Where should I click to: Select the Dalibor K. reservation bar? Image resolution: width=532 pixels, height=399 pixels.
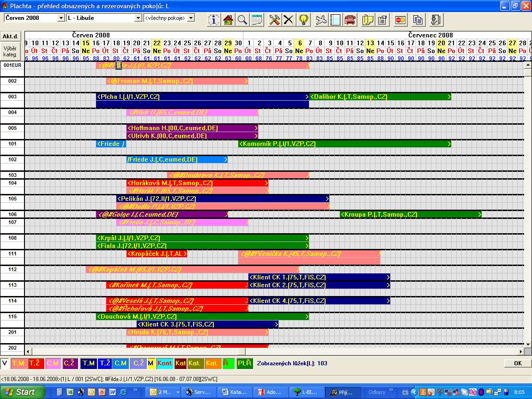pyautogui.click(x=380, y=97)
